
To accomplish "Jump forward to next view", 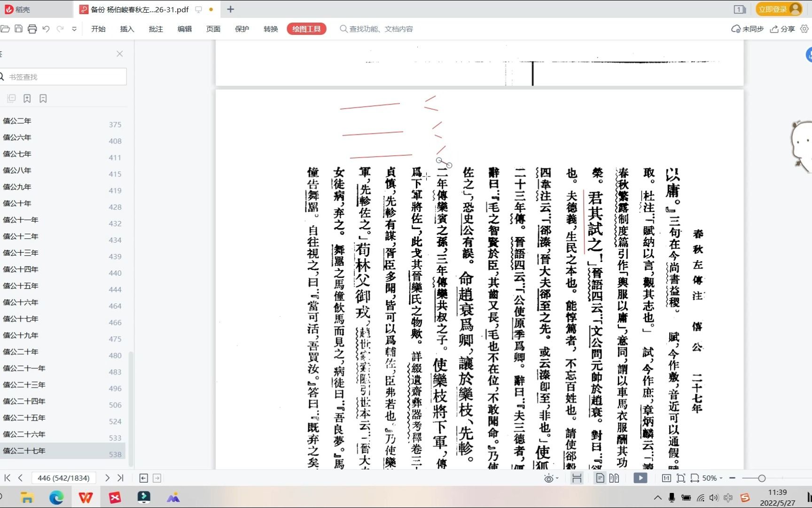I will click(157, 478).
